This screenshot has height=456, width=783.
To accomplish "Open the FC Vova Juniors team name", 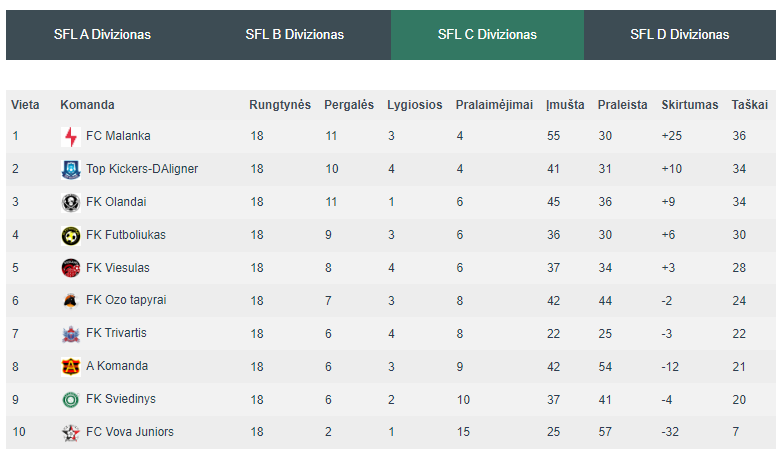I will click(x=130, y=432).
